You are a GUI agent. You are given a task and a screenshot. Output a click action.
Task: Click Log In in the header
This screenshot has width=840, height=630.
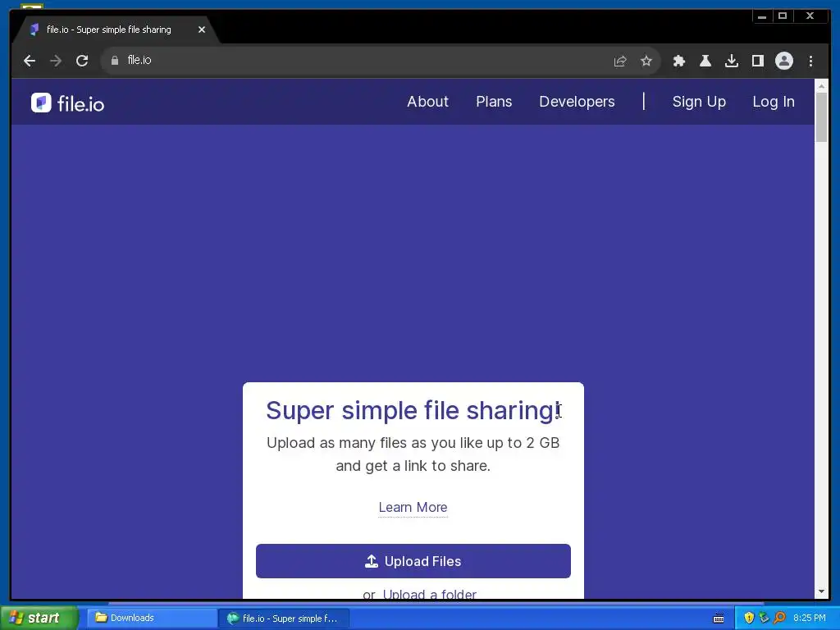point(774,102)
